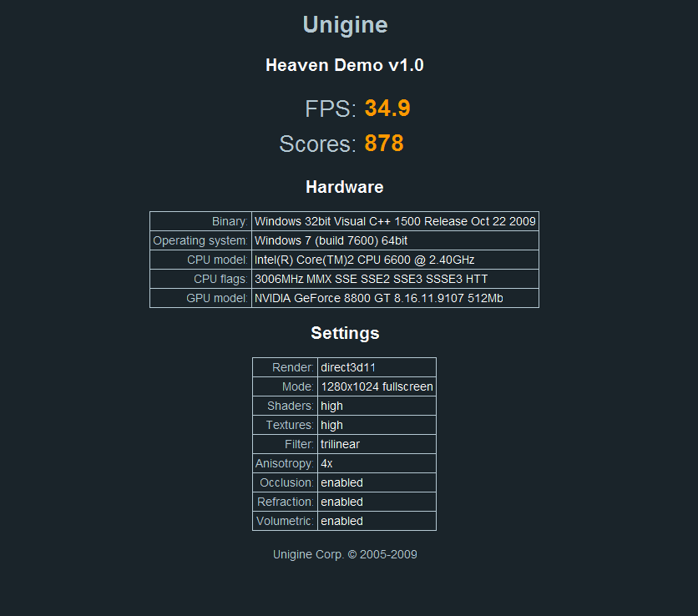Click the 'Intel(R) Core(TM)2 CPU 6600' cell

[395, 260]
